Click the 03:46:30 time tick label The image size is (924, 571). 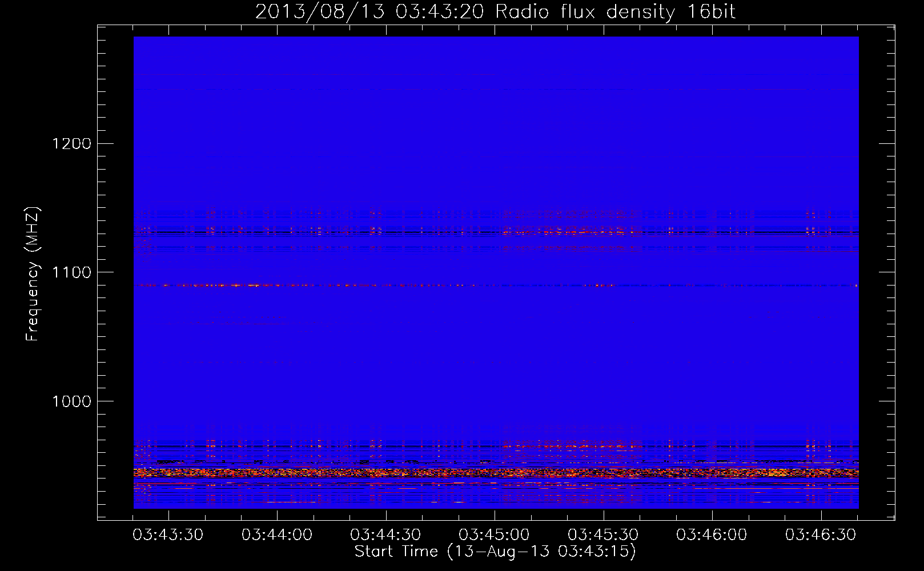(821, 535)
